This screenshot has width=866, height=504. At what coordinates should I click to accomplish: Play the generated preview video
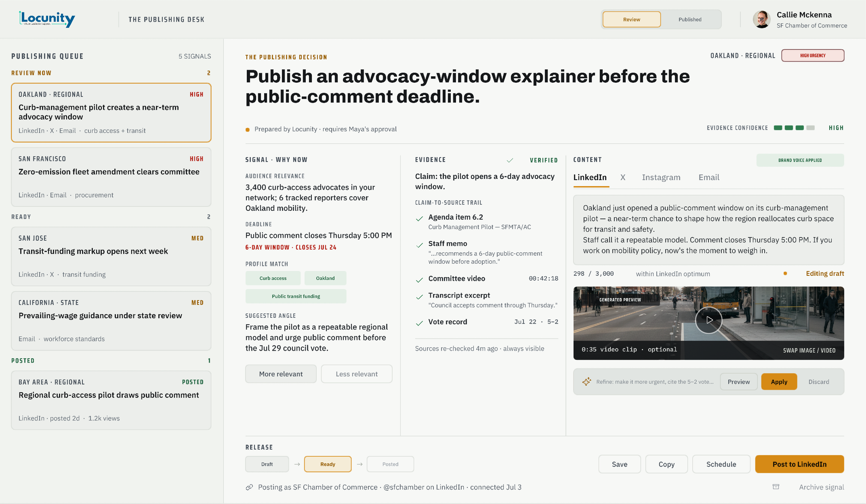(709, 320)
